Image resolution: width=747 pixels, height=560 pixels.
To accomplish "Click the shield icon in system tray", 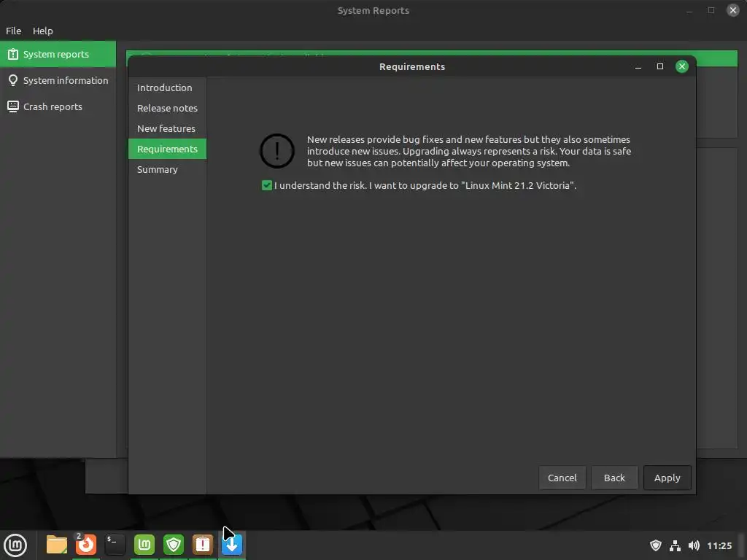I will 656,545.
